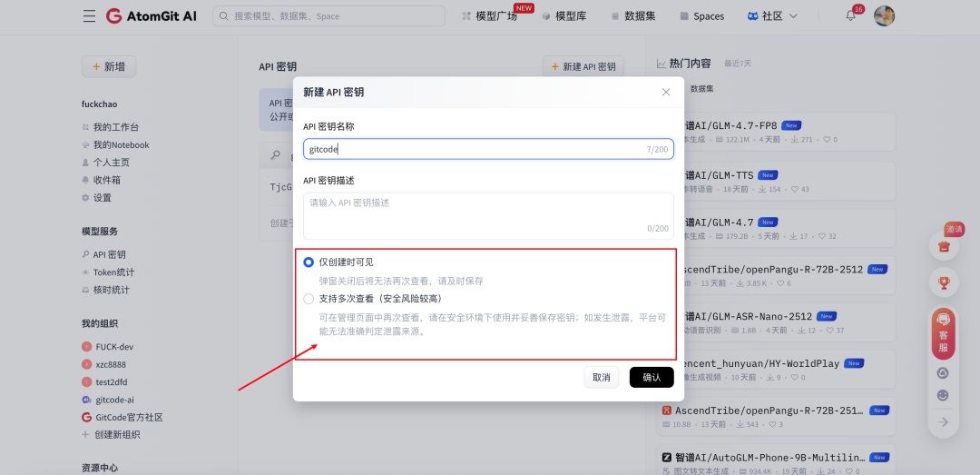Open the hamburger menu icon
Image resolution: width=980 pixels, height=475 pixels.
[89, 16]
